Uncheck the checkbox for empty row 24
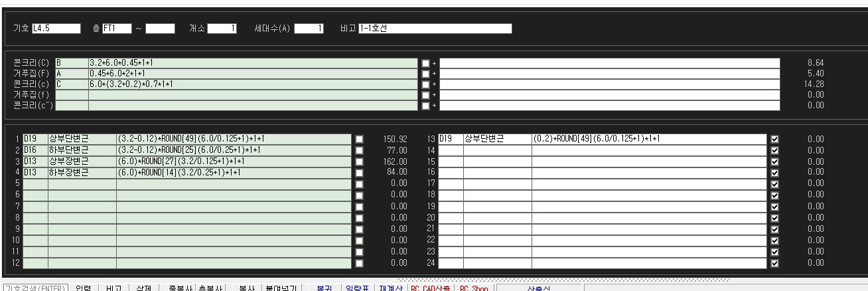The image size is (868, 291). coord(774,263)
